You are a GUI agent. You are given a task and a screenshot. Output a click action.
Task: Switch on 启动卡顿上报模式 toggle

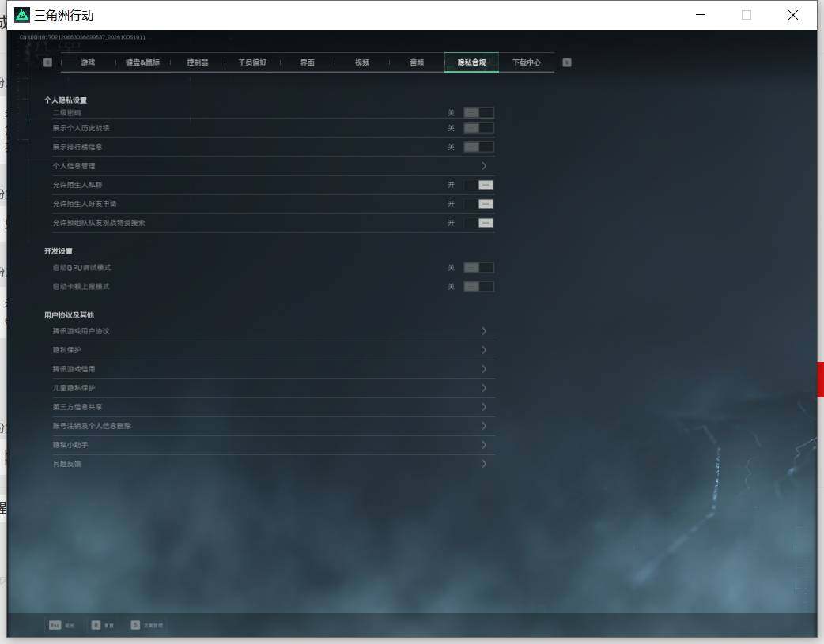click(x=478, y=287)
